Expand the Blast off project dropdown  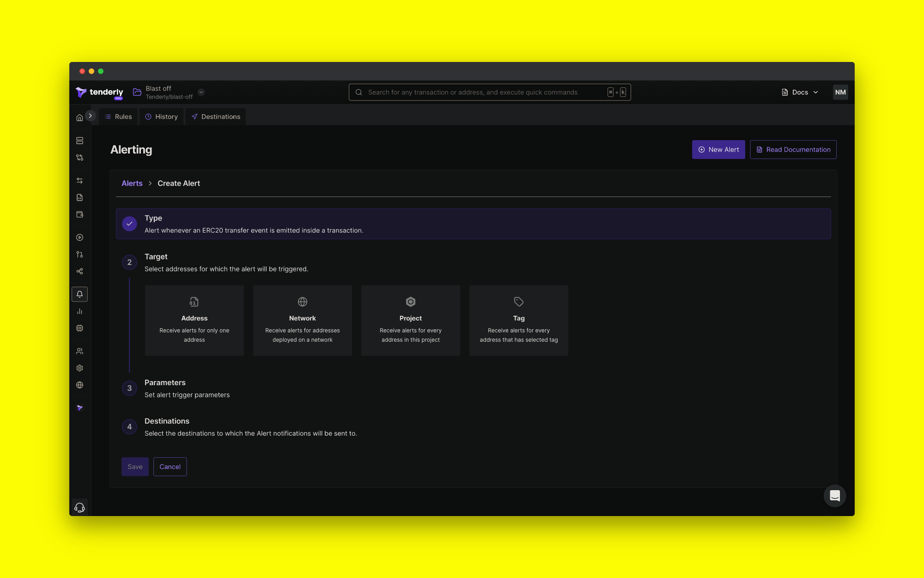201,92
